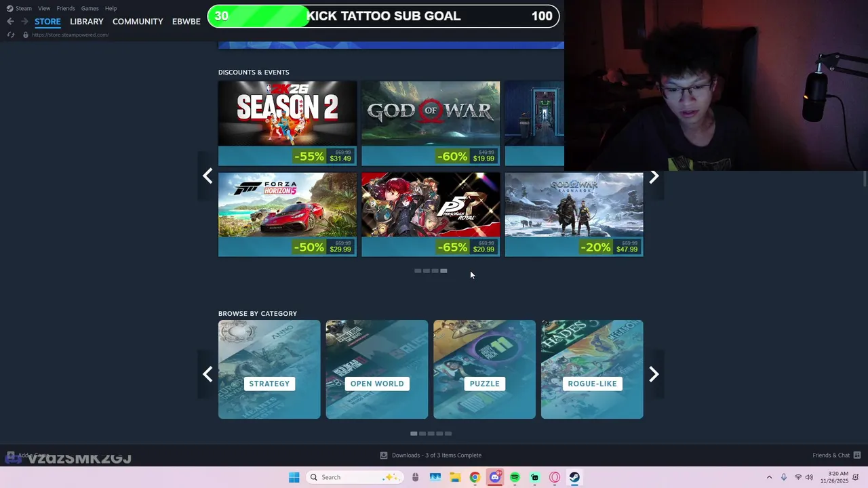This screenshot has width=868, height=488.
Task: Open the Forza Horizon 5 deal
Action: click(288, 214)
